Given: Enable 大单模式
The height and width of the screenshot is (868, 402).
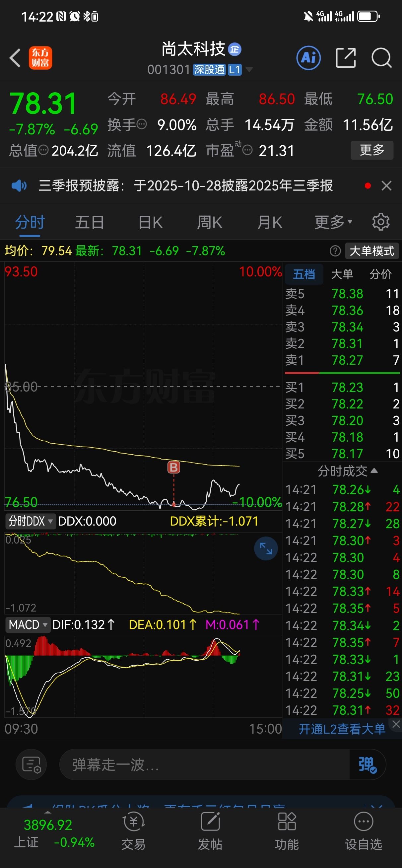Looking at the screenshot, I should tap(372, 251).
